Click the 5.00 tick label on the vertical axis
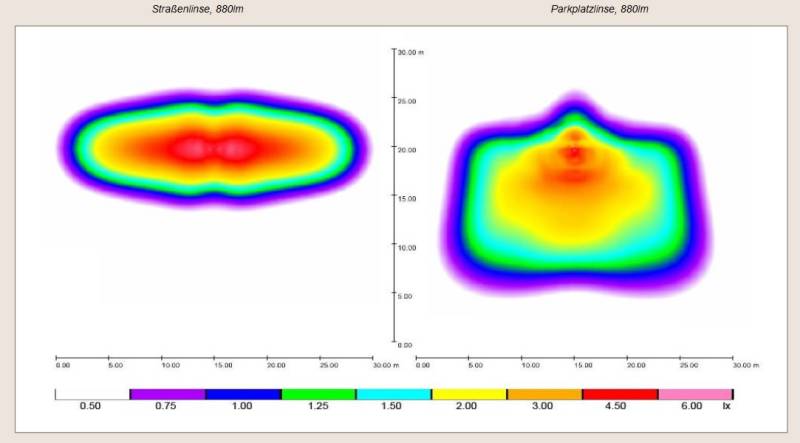The height and width of the screenshot is (443, 800). (408, 296)
